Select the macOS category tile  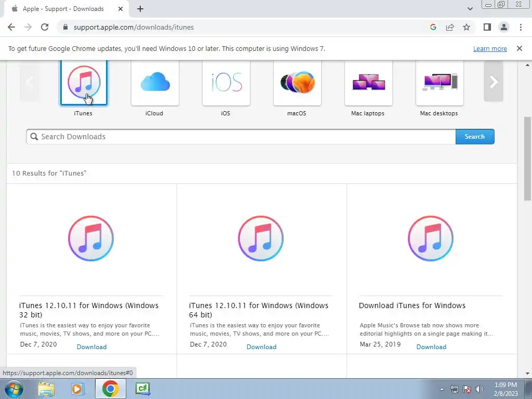[x=297, y=83]
